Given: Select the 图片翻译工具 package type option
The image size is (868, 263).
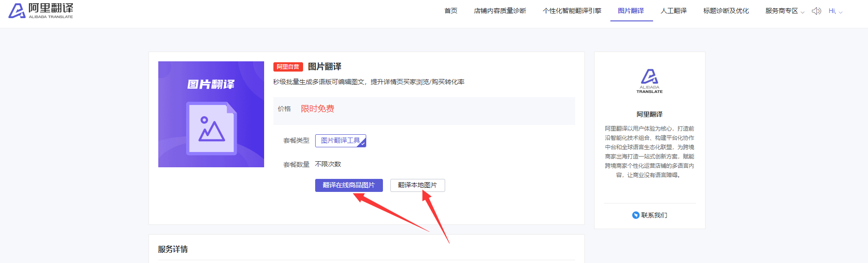Looking at the screenshot, I should pyautogui.click(x=341, y=141).
